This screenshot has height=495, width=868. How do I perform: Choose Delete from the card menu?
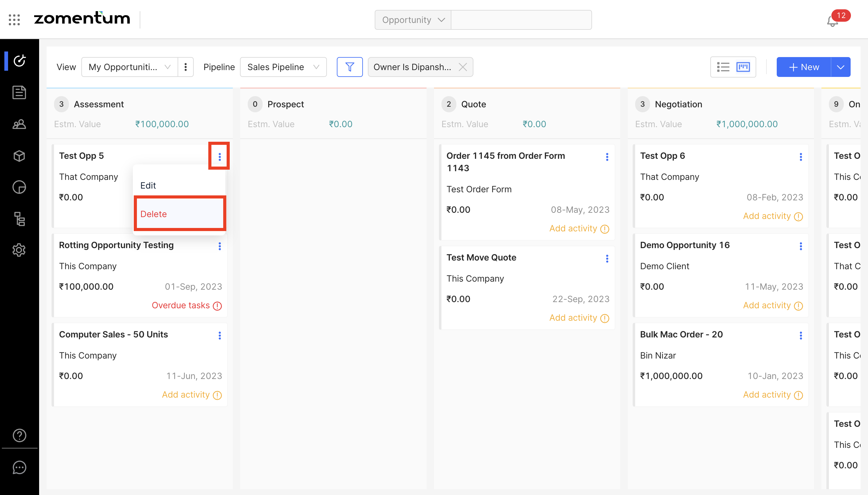[x=153, y=214]
